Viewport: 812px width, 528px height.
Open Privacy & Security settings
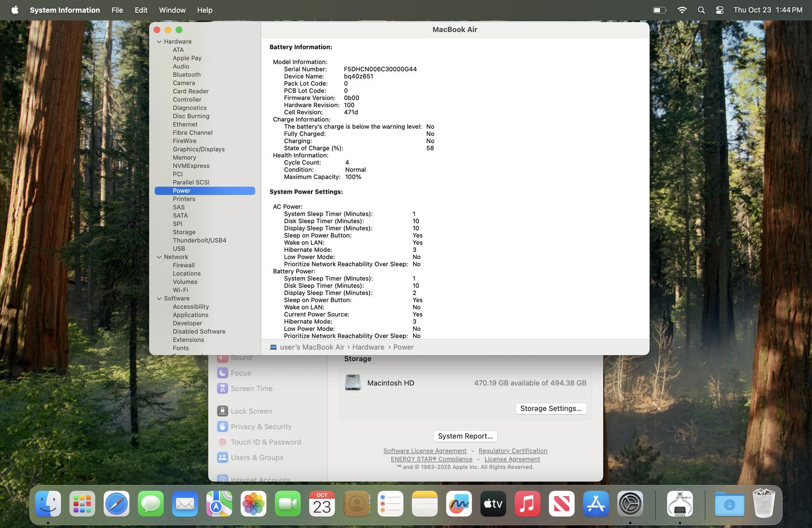pos(261,427)
